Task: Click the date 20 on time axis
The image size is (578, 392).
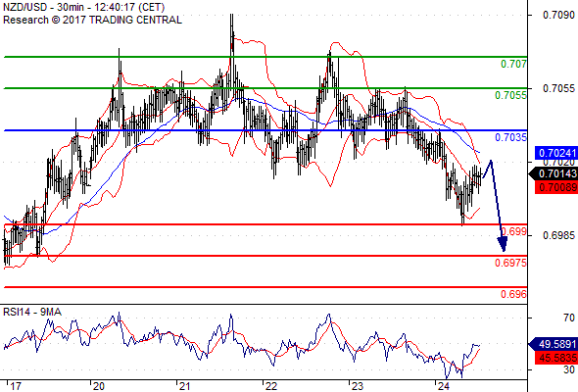Action: click(98, 386)
